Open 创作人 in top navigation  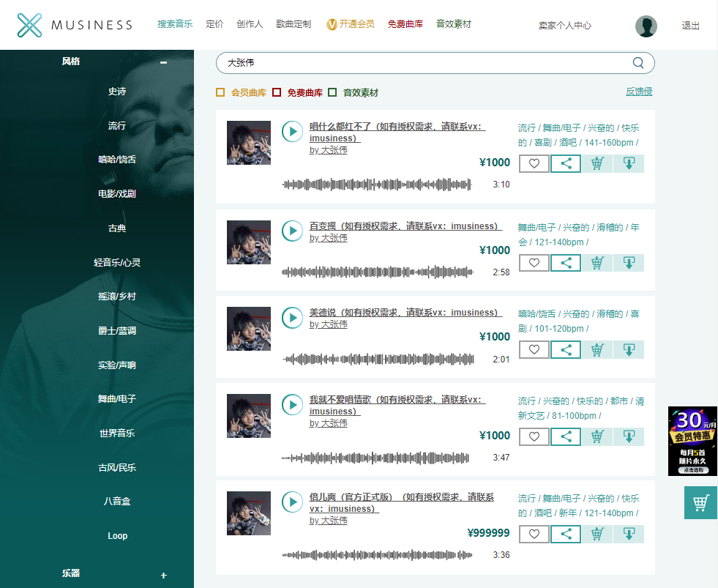(x=250, y=24)
